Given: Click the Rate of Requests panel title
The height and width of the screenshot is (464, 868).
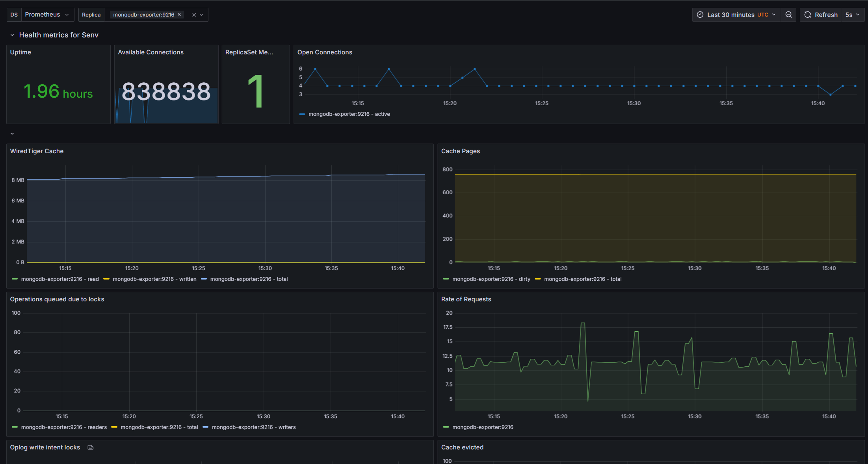Looking at the screenshot, I should pyautogui.click(x=466, y=299).
